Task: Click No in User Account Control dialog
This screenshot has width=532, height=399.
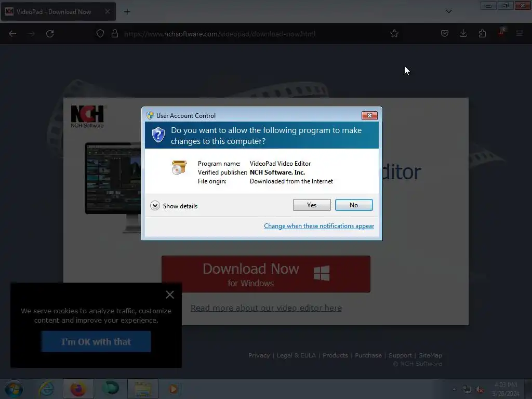Action: pos(353,205)
